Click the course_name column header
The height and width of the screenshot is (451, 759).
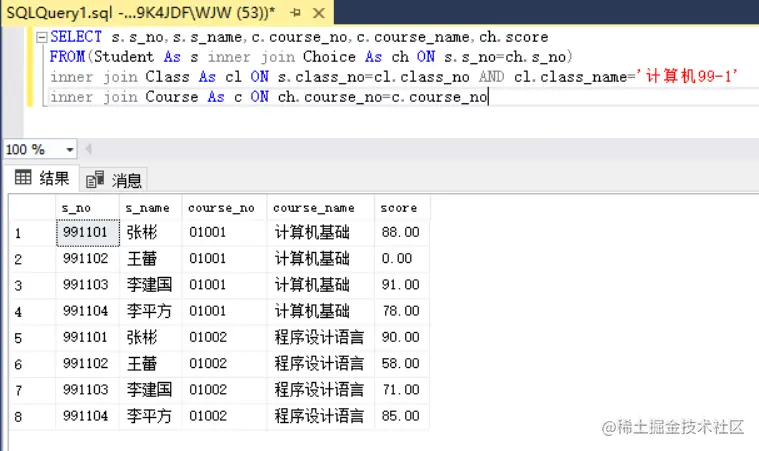click(320, 208)
